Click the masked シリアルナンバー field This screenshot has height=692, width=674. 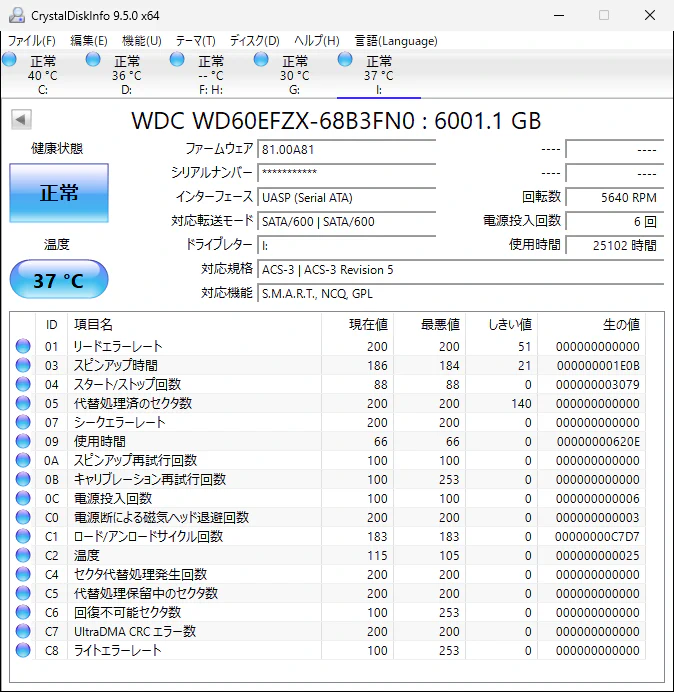[x=346, y=173]
